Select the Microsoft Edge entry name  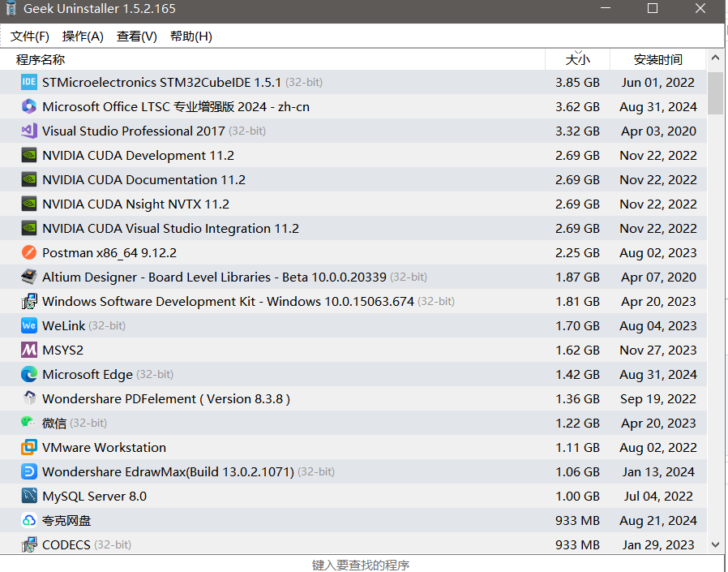point(88,374)
